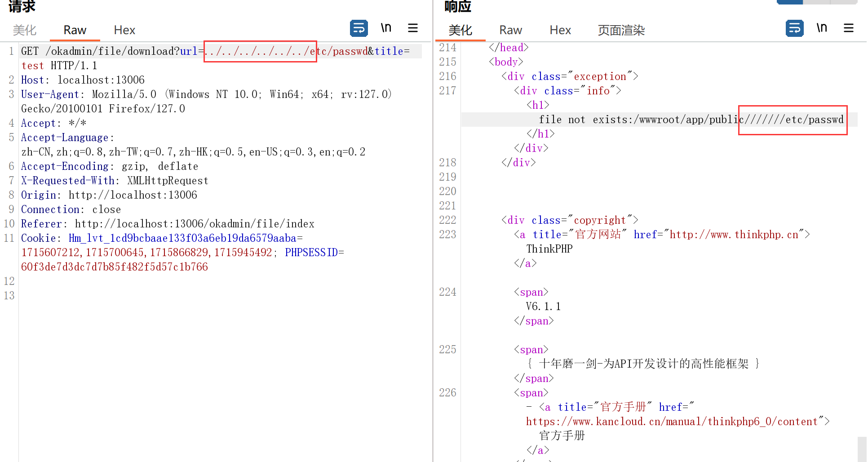Screen dimensions: 868x462
Task: Click the User-Agent header line
Action: click(207, 94)
